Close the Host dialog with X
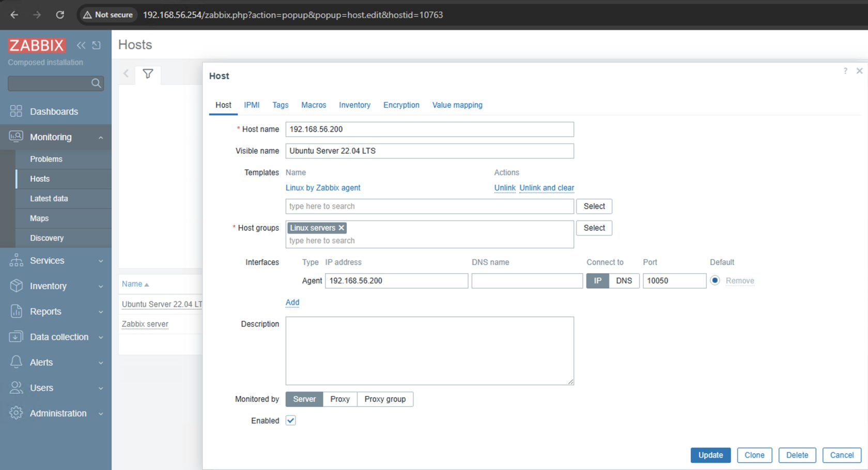Viewport: 868px width, 470px height. click(x=859, y=71)
